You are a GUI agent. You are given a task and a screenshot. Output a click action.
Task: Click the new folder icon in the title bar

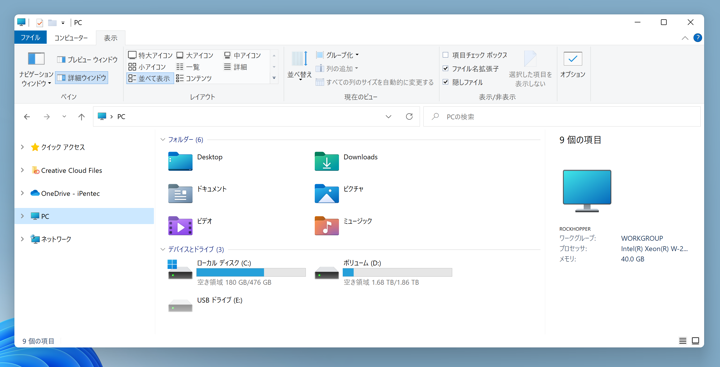click(52, 23)
